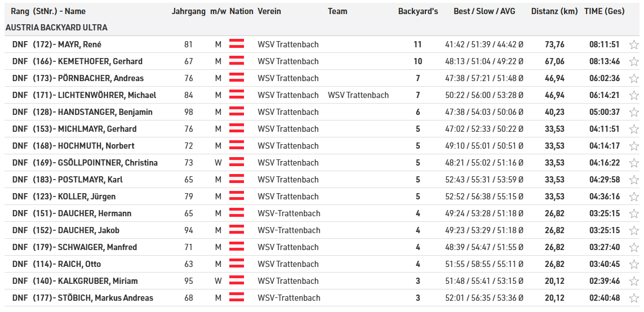Image resolution: width=644 pixels, height=312 pixels.
Task: Toggle star for LICHTENWÖHRER, Michael
Action: pos(634,95)
